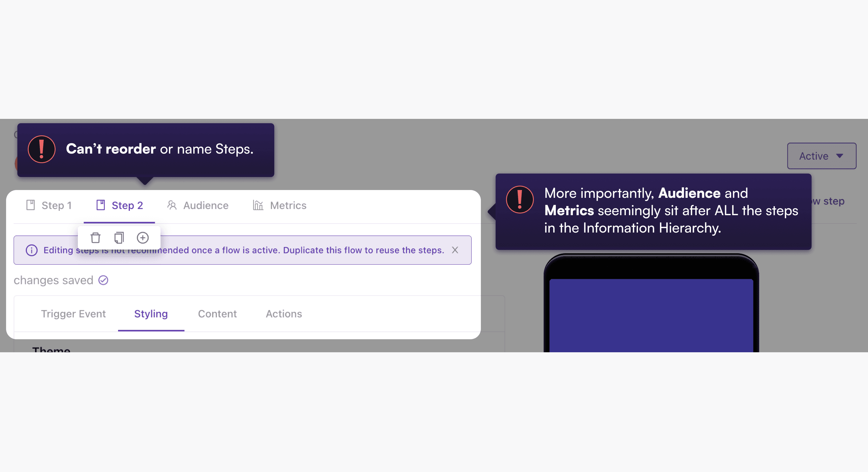Click the duplicate step copy icon
Image resolution: width=868 pixels, height=472 pixels.
pos(119,237)
